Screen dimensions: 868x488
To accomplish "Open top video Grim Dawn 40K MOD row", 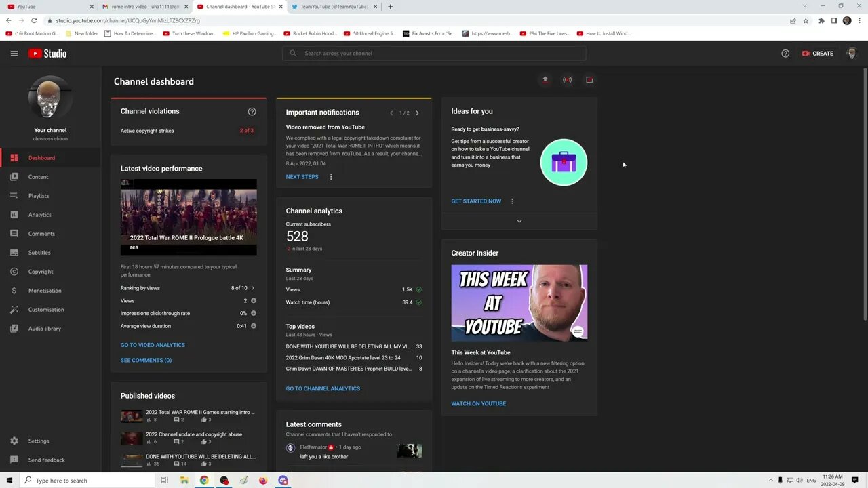I will tap(354, 358).
